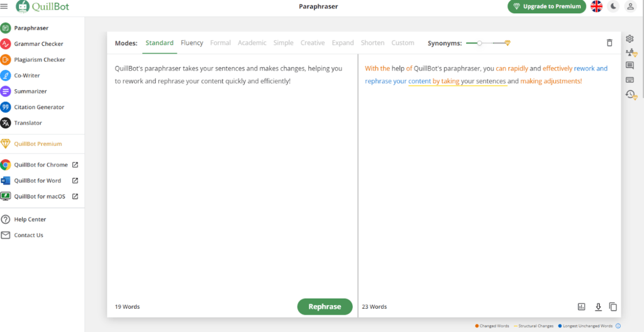Click the word "effectively" in output
Screen dimensions: 644x332
(557, 68)
